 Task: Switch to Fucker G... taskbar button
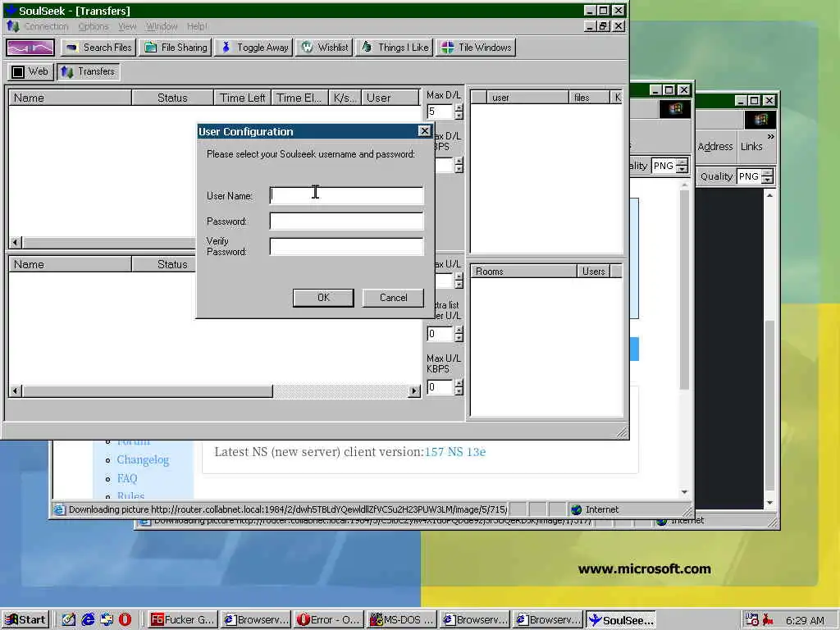[x=182, y=620]
